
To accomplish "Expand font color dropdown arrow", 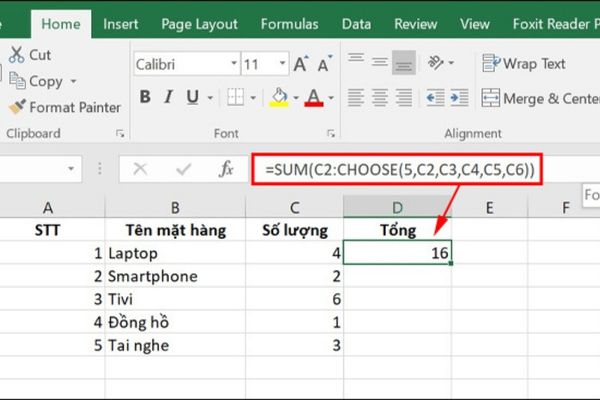I will point(331,98).
